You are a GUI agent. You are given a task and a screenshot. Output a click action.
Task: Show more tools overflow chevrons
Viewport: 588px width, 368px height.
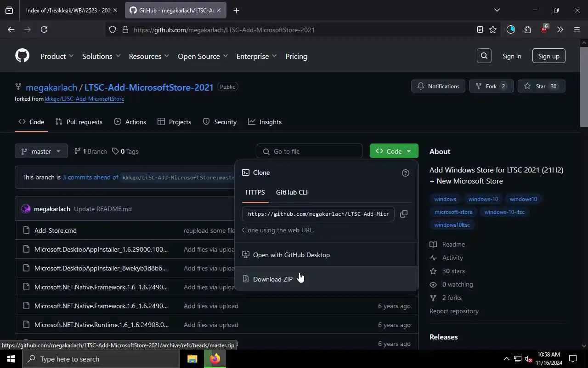tap(560, 29)
